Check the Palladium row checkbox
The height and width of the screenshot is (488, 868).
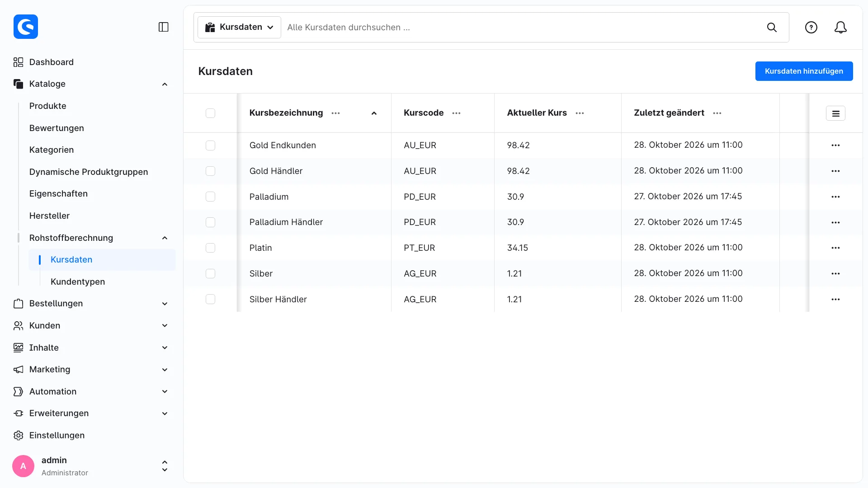210,197
